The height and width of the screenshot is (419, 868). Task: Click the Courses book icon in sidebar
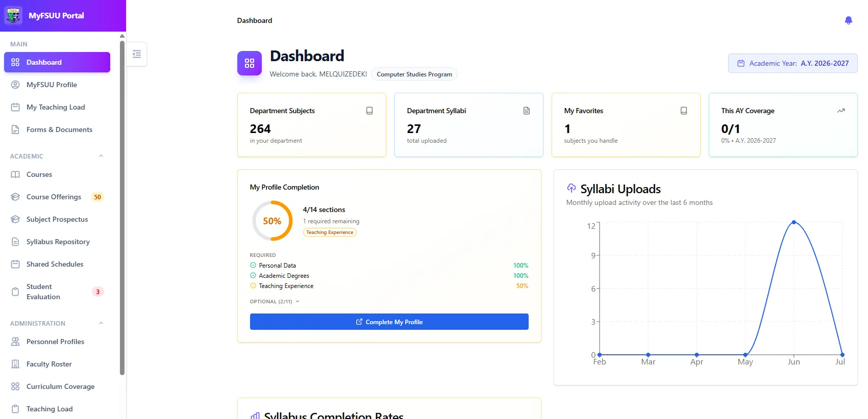(15, 174)
